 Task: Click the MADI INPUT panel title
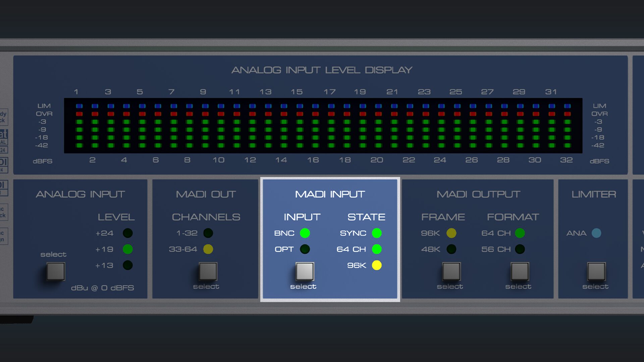click(330, 194)
